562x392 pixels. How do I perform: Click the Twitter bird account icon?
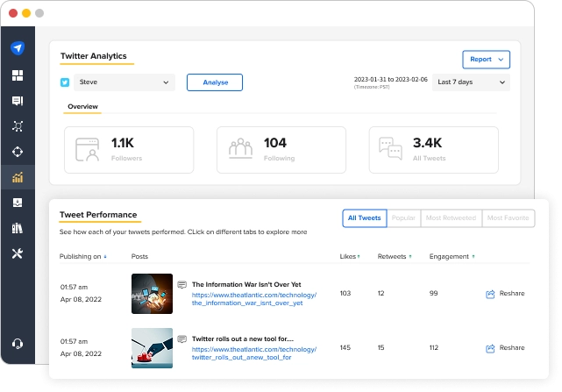point(65,82)
